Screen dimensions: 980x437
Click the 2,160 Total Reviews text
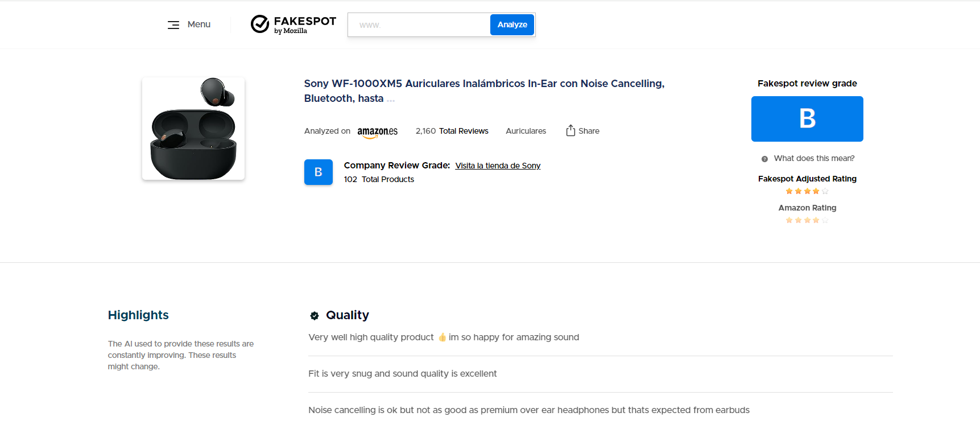[452, 131]
